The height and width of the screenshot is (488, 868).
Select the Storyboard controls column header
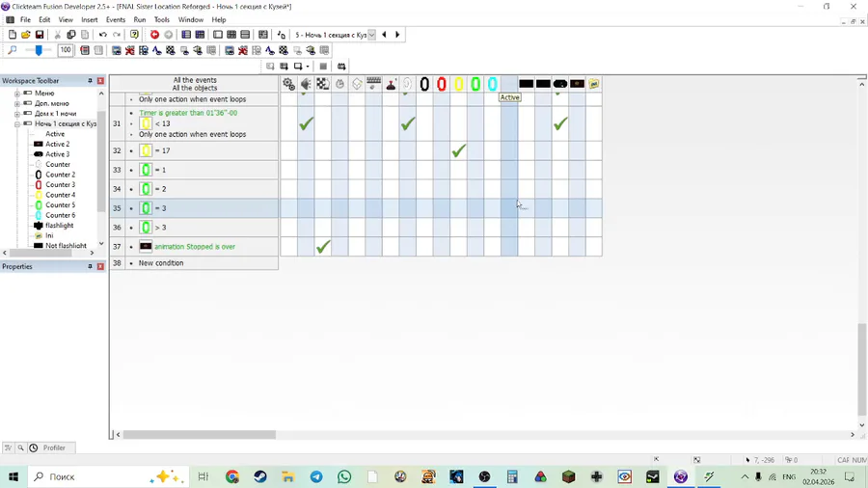pyautogui.click(x=323, y=84)
